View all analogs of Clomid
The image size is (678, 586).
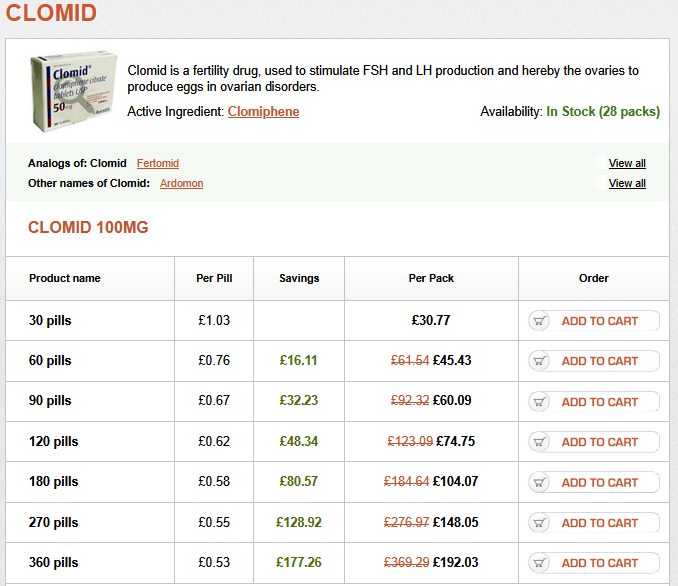pos(627,163)
